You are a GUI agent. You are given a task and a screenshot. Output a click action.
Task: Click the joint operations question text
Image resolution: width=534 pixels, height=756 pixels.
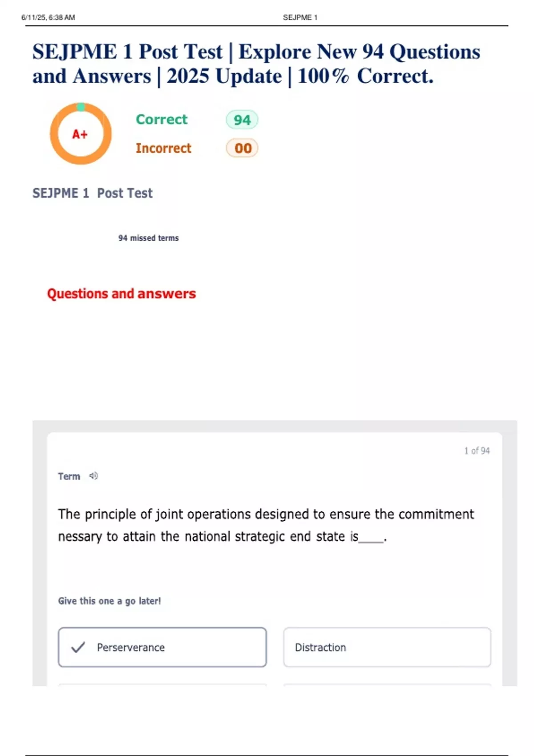pos(266,525)
